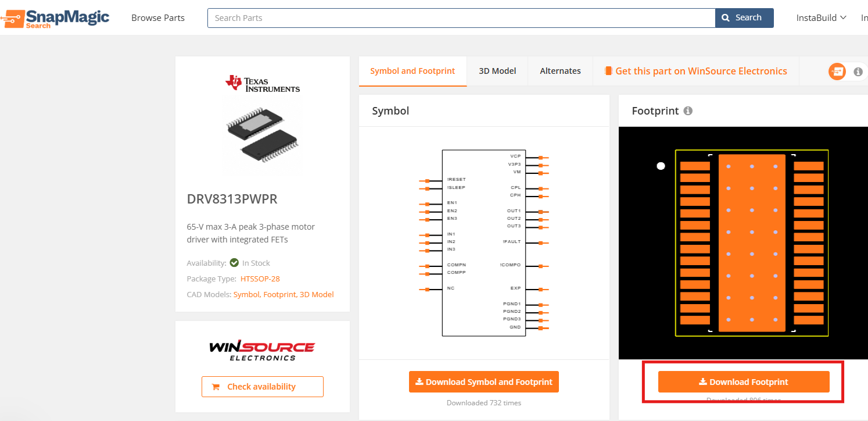Focus the Search Parts input field
Viewport: 868px width, 421px height.
[x=461, y=18]
